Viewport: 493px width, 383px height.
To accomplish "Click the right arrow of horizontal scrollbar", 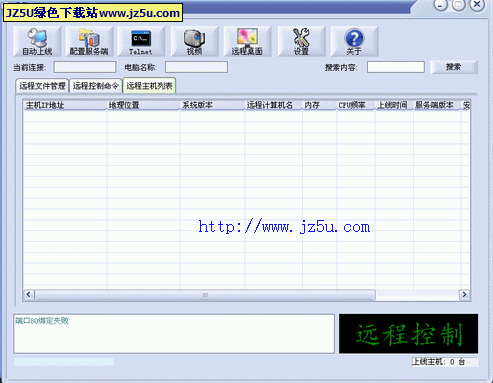I will [464, 295].
